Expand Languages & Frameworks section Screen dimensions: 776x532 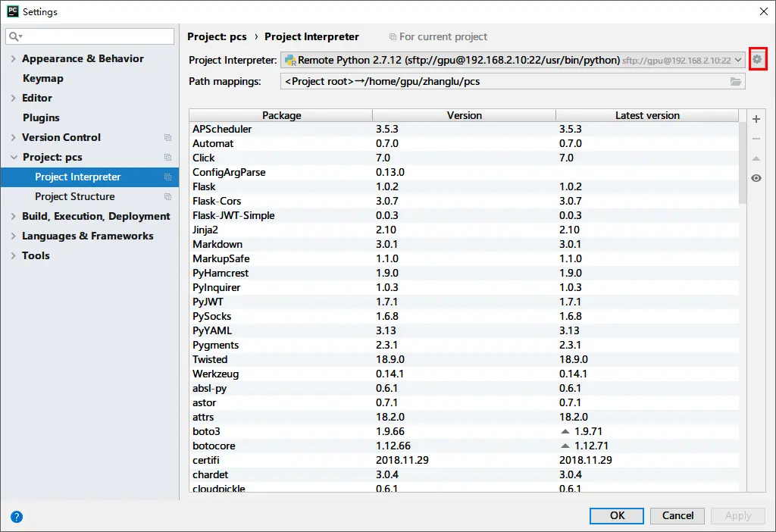pyautogui.click(x=14, y=236)
